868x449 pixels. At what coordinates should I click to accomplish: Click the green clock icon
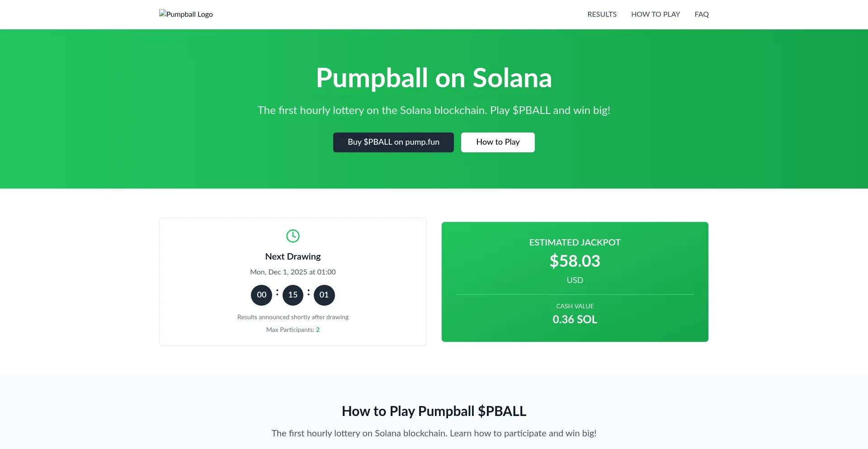[x=293, y=236]
